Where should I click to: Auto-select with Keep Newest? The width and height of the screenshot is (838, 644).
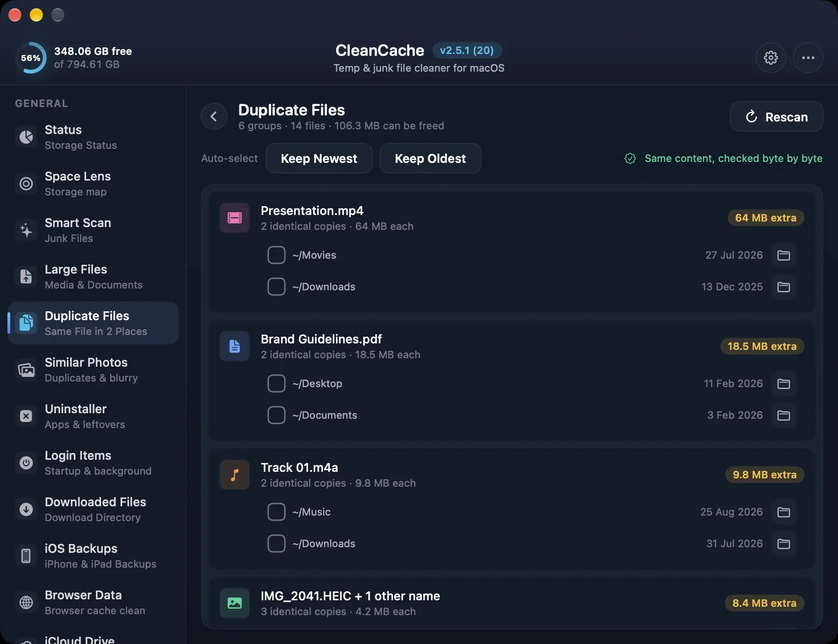coord(319,158)
